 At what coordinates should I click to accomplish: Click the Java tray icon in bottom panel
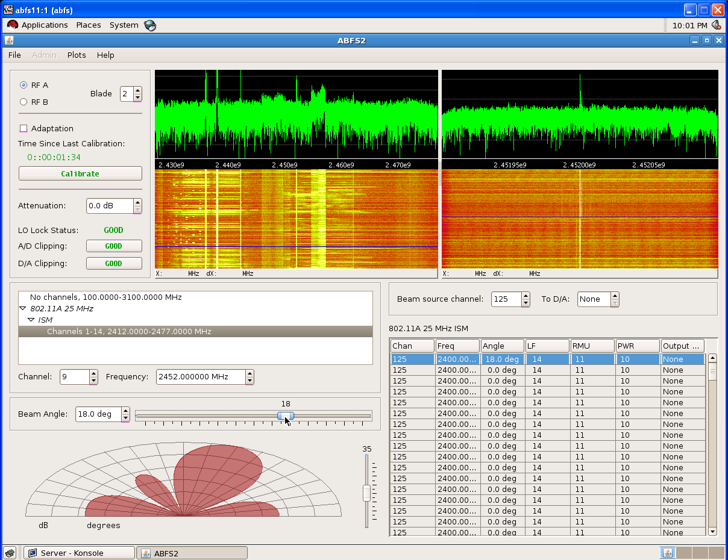[x=668, y=553]
